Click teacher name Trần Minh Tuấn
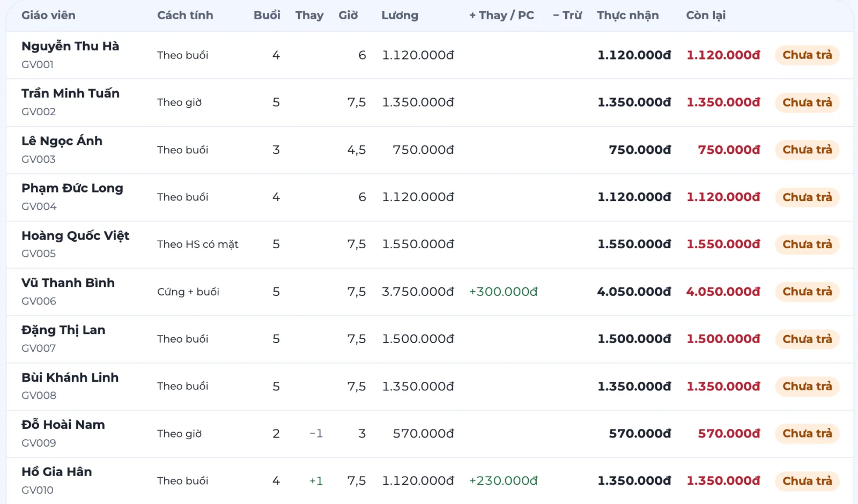858x504 pixels. [70, 93]
